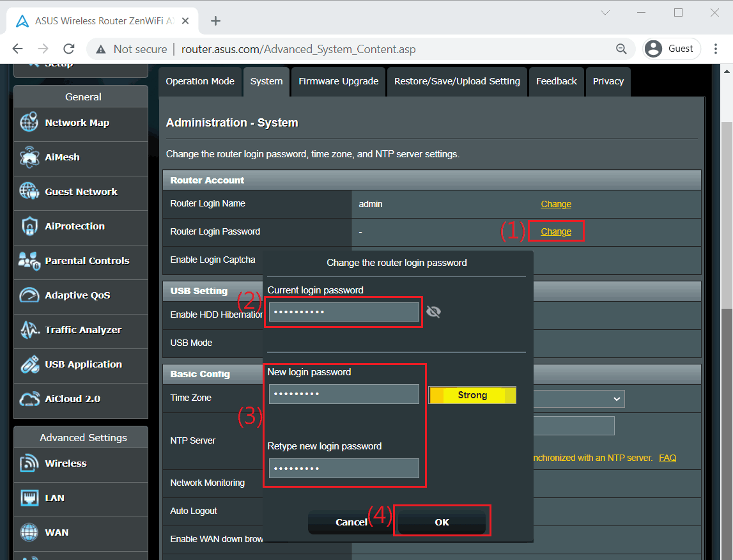Click the Current login password field

pos(344,312)
